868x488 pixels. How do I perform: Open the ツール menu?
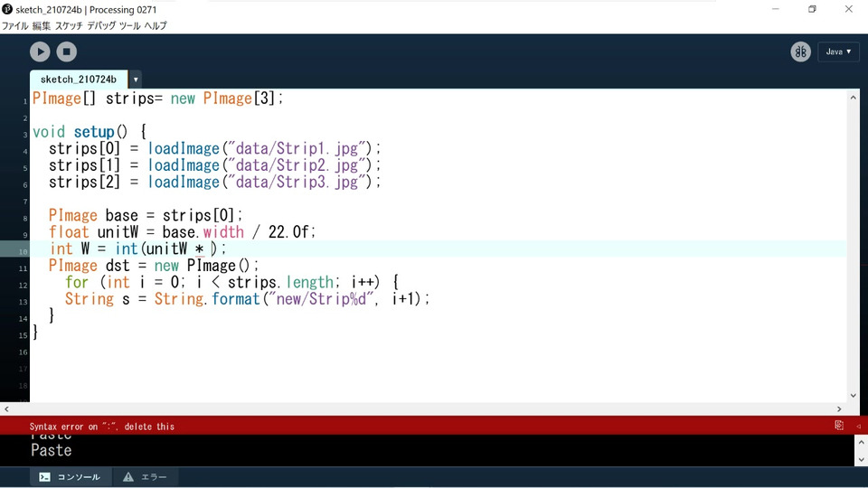pyautogui.click(x=129, y=25)
